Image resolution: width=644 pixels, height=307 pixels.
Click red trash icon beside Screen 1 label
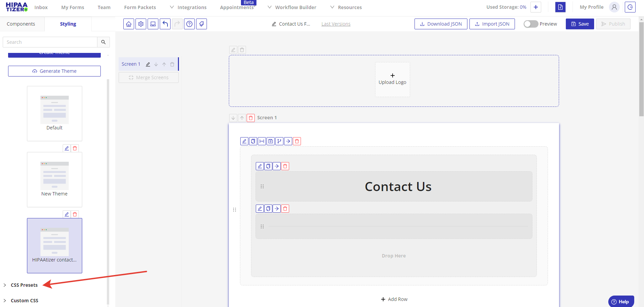(x=251, y=118)
